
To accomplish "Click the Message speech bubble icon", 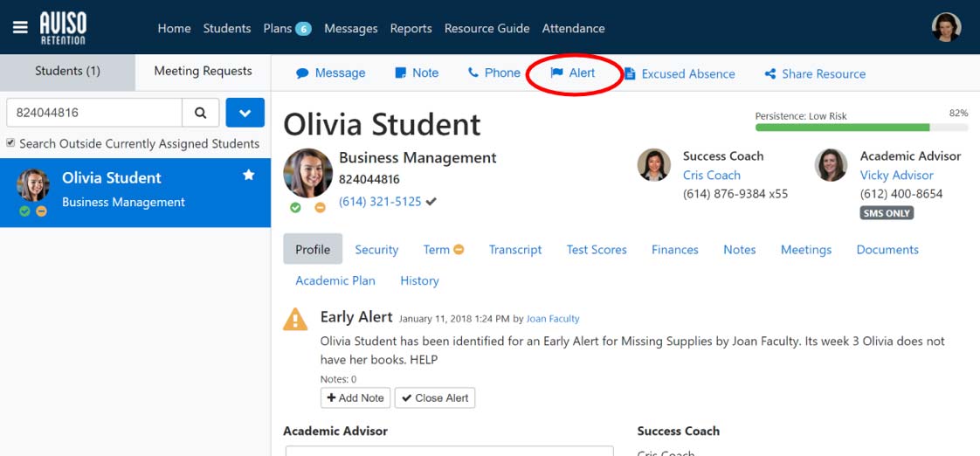I will [302, 73].
